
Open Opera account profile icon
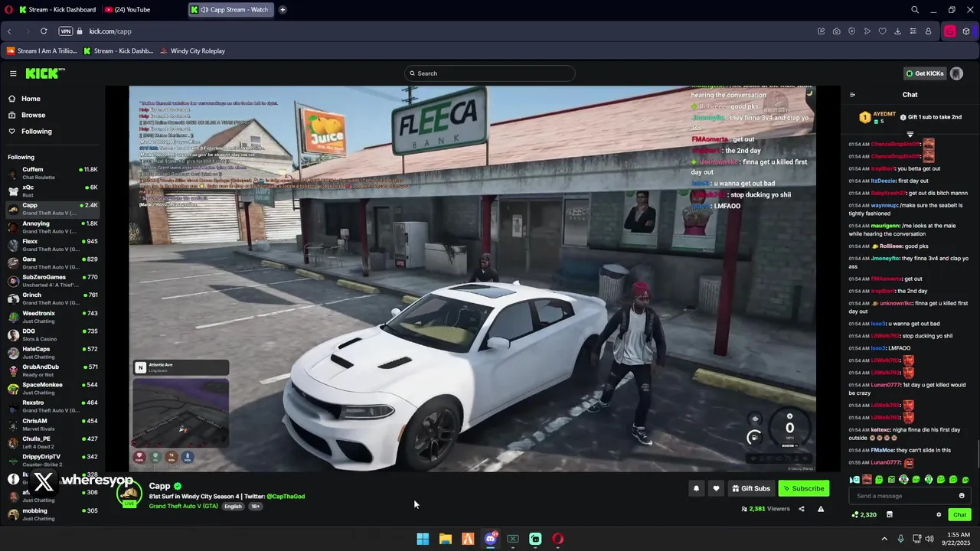tap(928, 31)
